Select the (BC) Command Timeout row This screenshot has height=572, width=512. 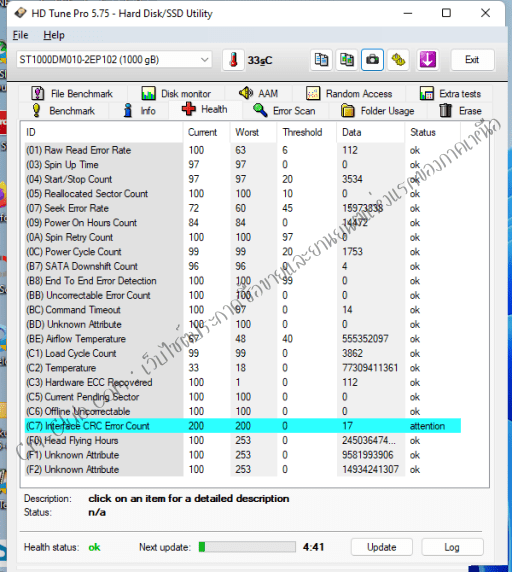click(243, 310)
